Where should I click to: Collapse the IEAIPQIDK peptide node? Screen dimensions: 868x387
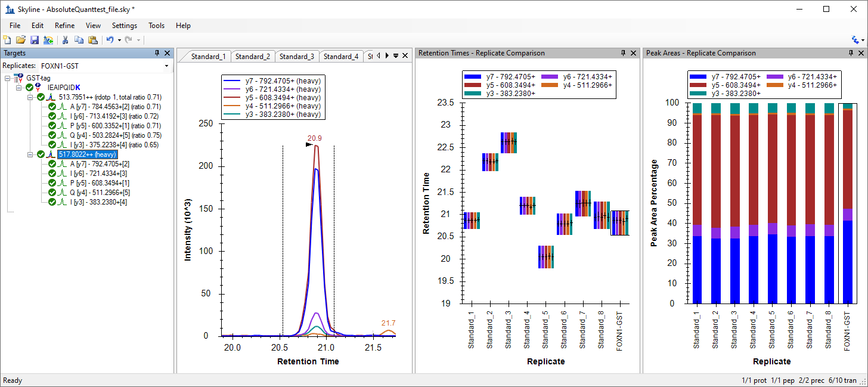(x=18, y=88)
